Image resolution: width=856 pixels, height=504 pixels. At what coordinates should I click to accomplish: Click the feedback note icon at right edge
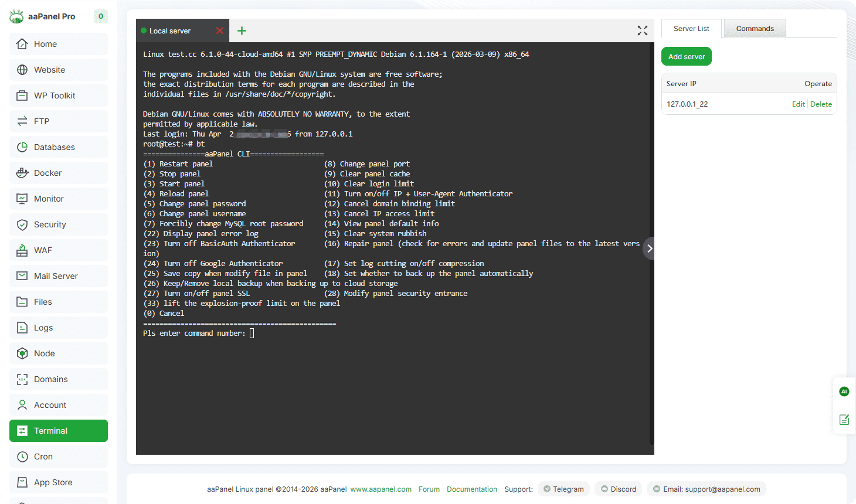(844, 420)
